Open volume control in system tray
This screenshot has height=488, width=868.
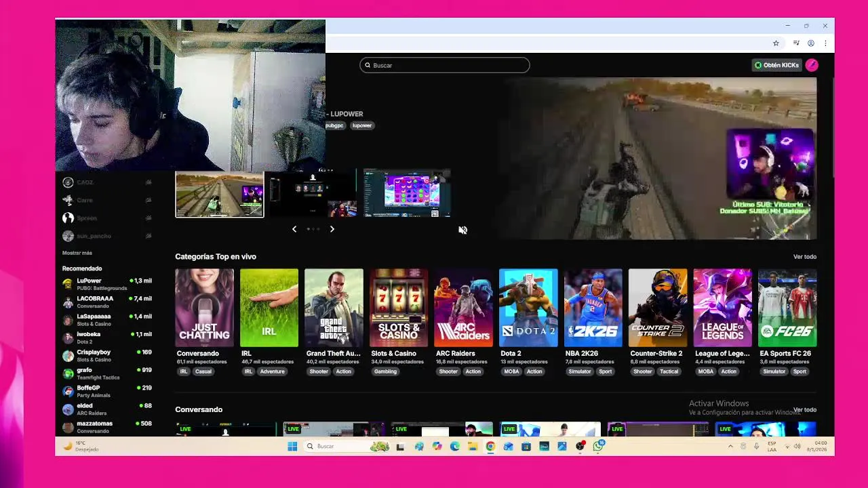point(797,446)
